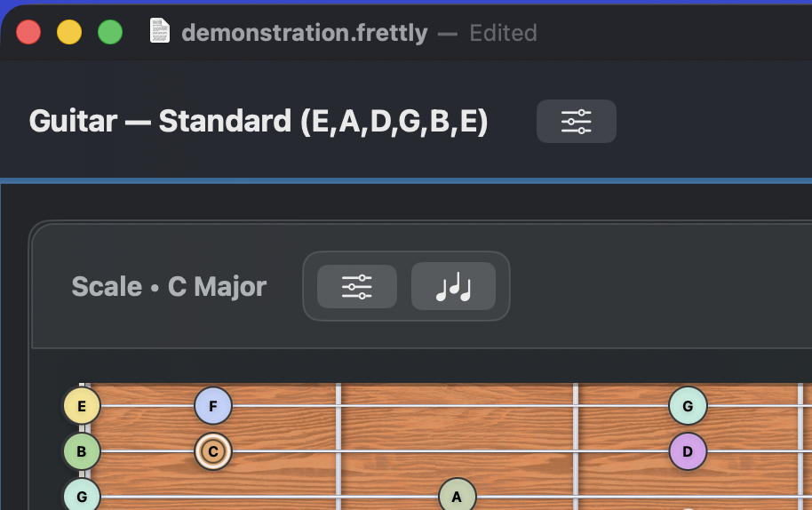
Task: Zoom the window with the green button
Action: pyautogui.click(x=110, y=33)
